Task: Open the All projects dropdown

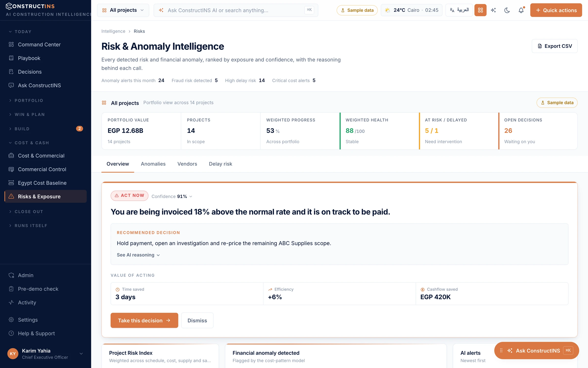Action: (123, 10)
